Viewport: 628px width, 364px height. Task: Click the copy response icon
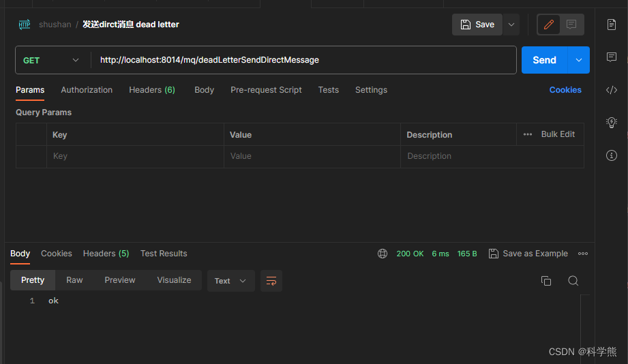point(545,281)
